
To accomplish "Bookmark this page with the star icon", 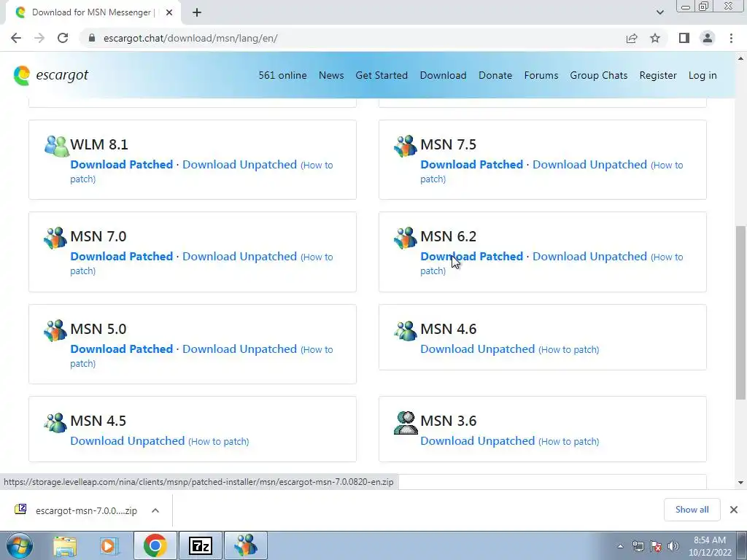I will 655,38.
